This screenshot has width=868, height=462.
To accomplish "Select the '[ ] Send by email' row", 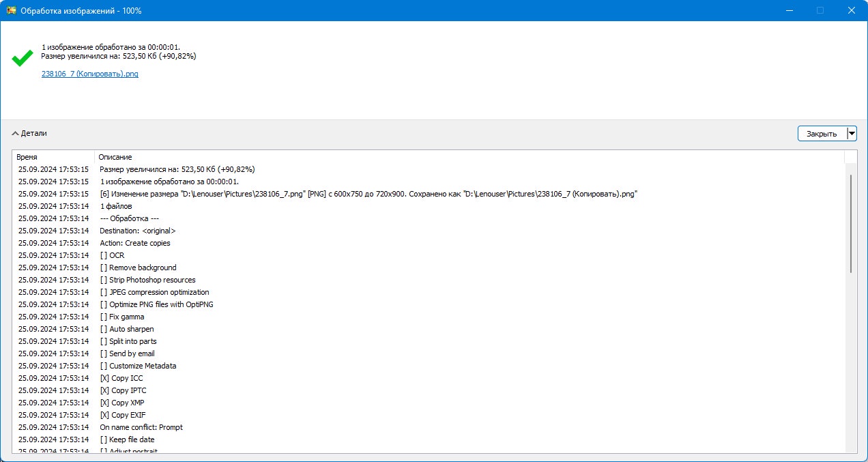I will tap(429, 353).
